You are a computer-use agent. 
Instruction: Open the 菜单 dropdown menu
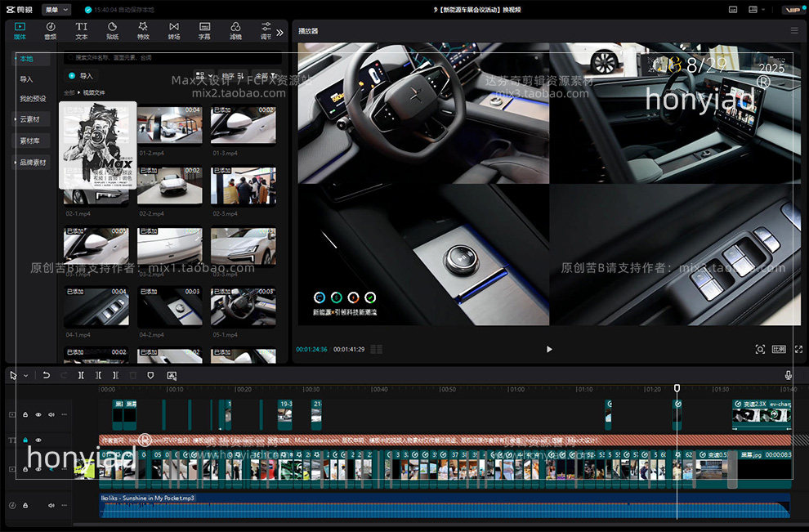coord(56,10)
